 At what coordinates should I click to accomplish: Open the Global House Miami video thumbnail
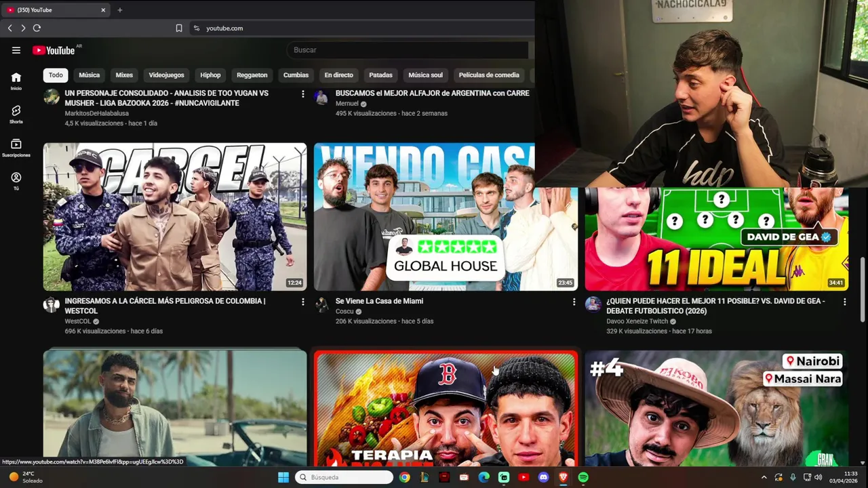point(446,217)
